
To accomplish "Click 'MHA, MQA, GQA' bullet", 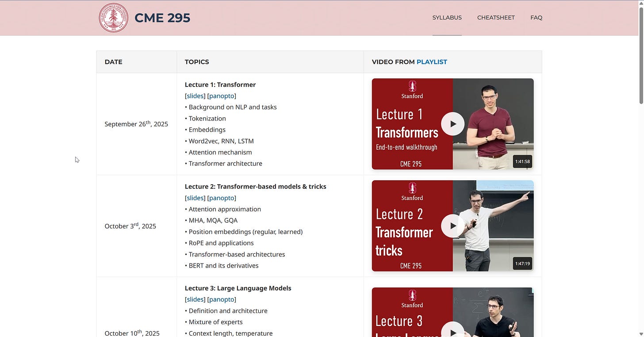I will click(211, 220).
